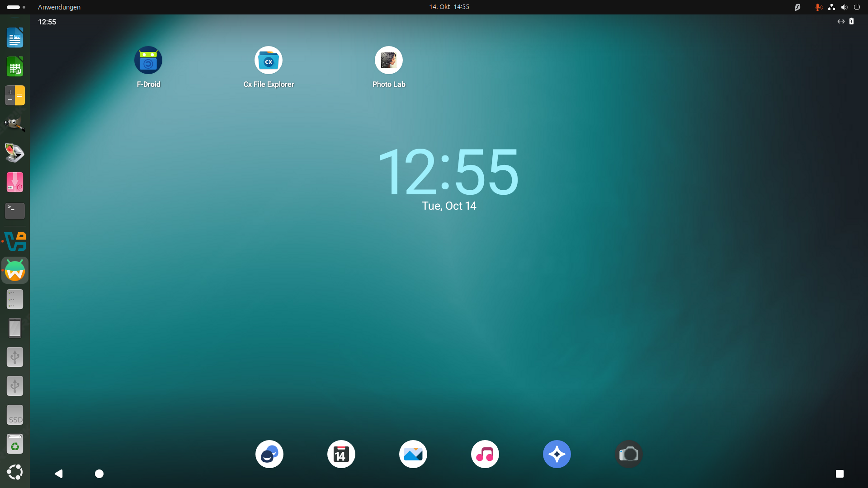Open the Terminal from the dock
Viewport: 868px width, 488px height.
[x=15, y=211]
